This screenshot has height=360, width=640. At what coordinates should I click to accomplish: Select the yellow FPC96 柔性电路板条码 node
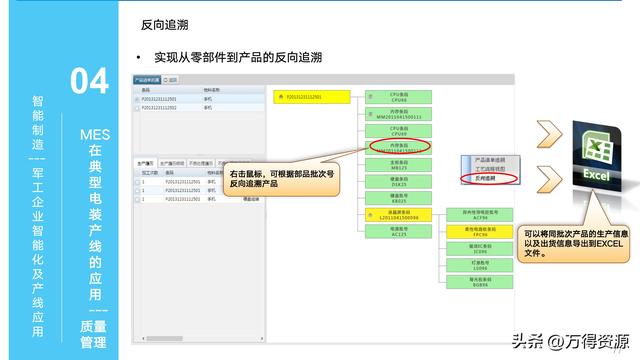click(x=480, y=232)
